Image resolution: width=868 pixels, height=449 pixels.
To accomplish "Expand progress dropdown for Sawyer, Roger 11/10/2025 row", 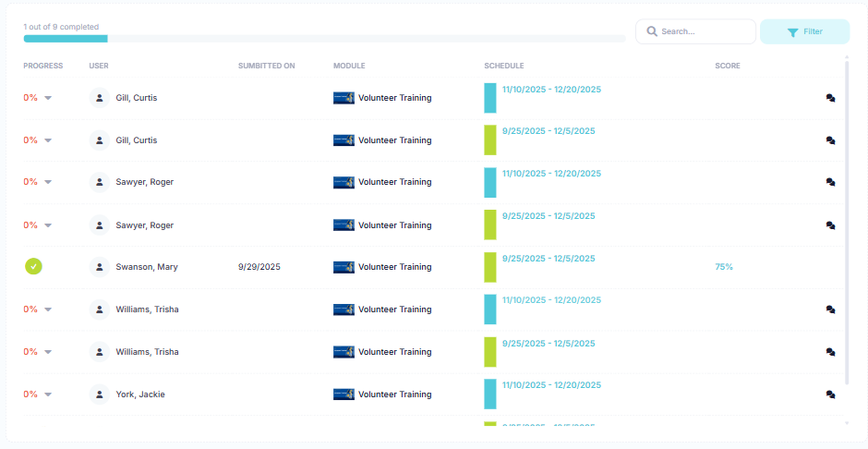I will click(48, 182).
